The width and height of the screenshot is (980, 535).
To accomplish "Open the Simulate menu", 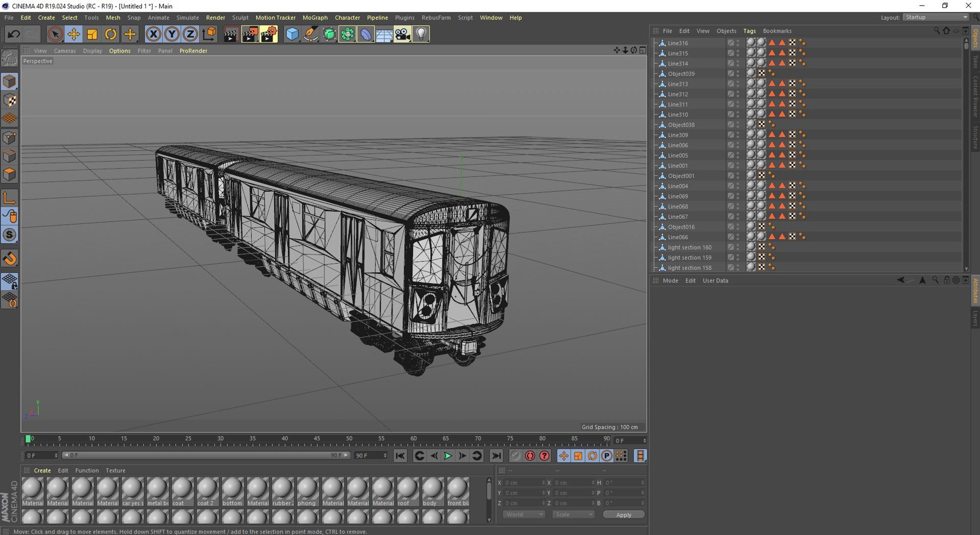I will [x=187, y=17].
